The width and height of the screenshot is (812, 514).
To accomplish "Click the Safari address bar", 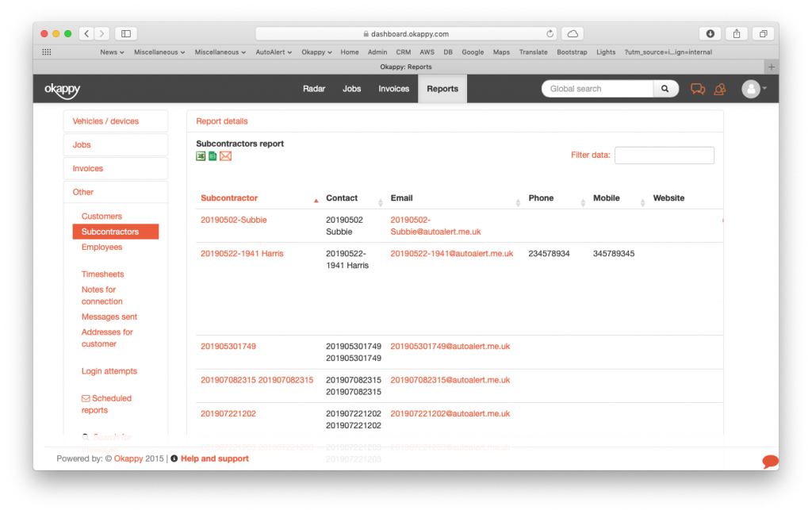I will pyautogui.click(x=406, y=33).
